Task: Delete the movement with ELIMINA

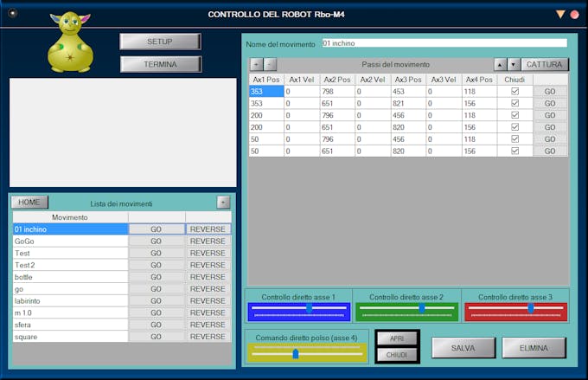Action: (x=534, y=348)
